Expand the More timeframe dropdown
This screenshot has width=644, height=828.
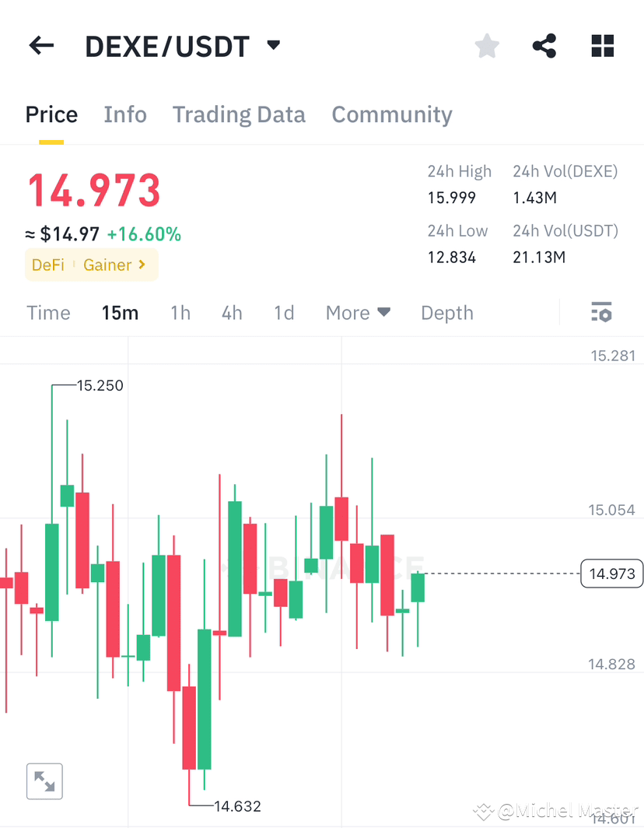pos(358,312)
